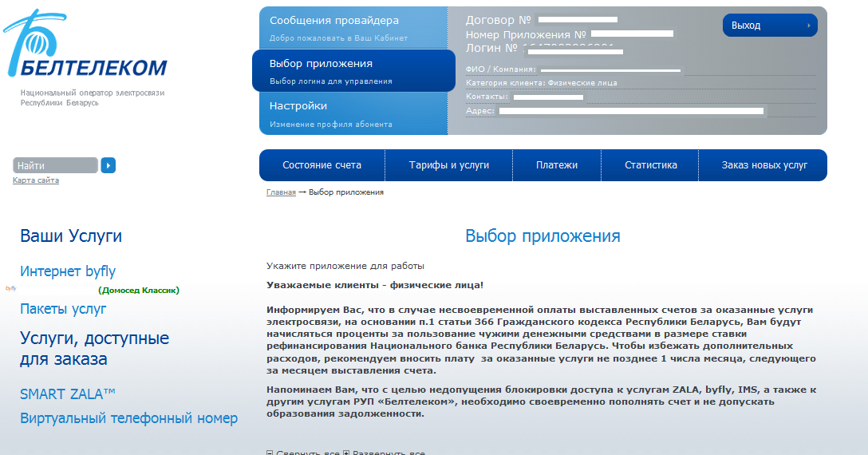The height and width of the screenshot is (455, 868).
Task: Follow the Главная breadcrumb link
Action: click(281, 192)
